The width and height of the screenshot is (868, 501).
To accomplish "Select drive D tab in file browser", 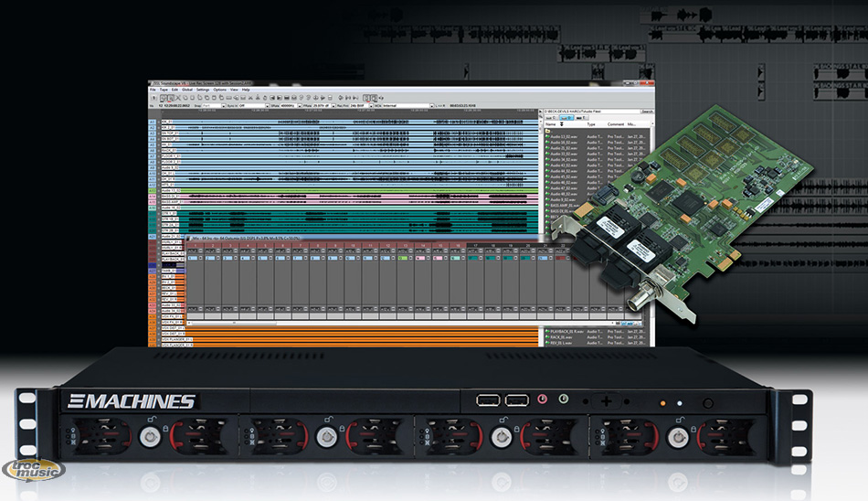I will point(566,118).
